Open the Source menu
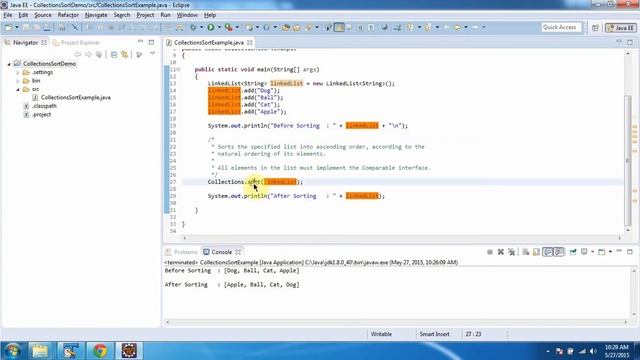This screenshot has width=640, height=360. pos(43,15)
